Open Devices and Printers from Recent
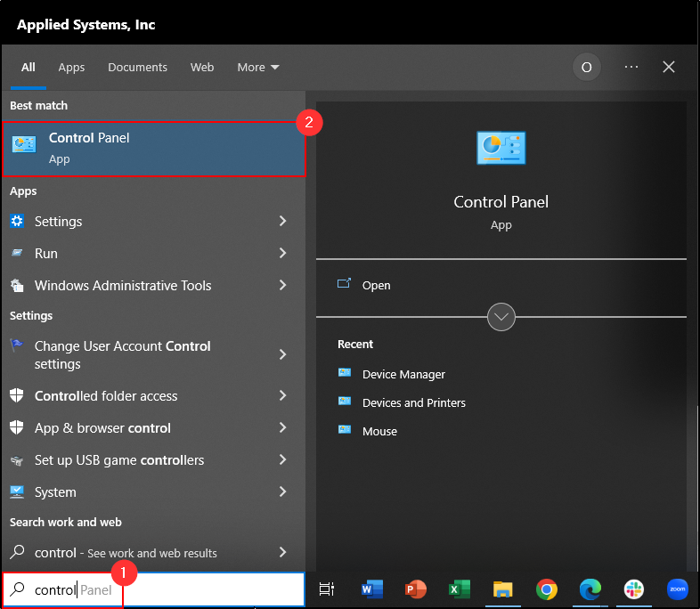 [414, 402]
